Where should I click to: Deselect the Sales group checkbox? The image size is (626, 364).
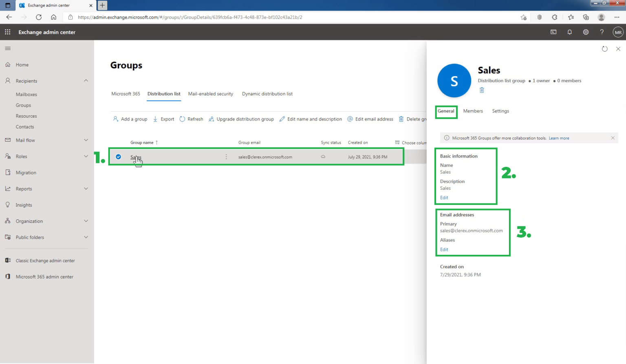coord(118,157)
